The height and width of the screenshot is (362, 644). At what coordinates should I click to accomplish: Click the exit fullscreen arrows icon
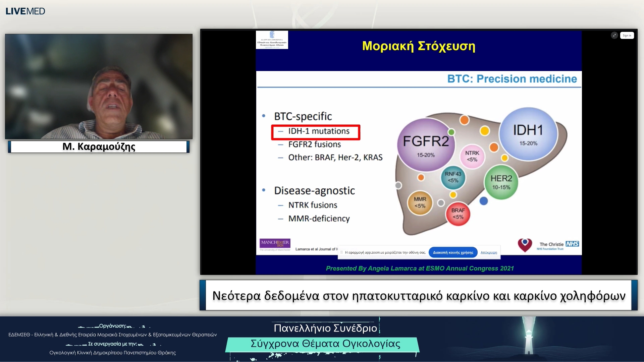614,35
